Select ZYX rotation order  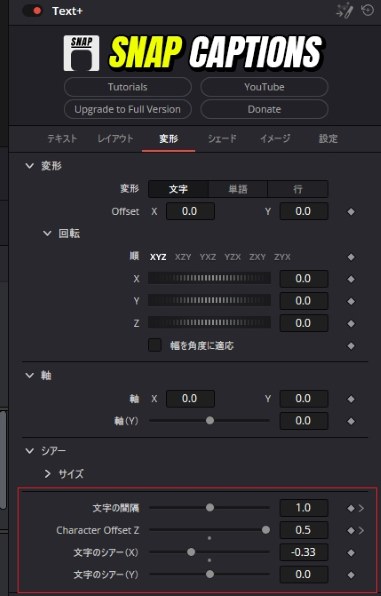[x=282, y=257]
